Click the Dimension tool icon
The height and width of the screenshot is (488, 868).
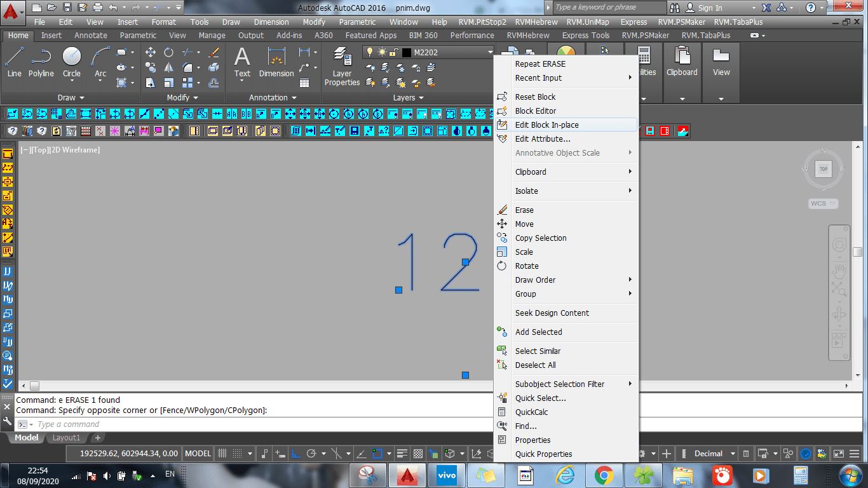click(276, 62)
